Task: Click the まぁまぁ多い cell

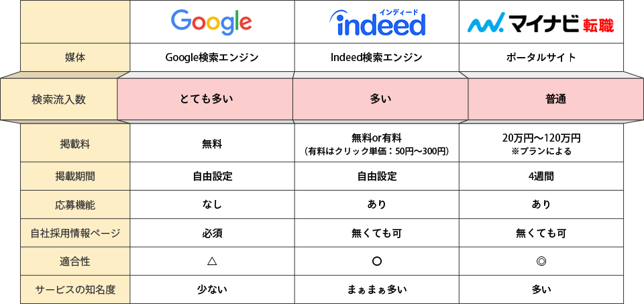Action: [376, 289]
